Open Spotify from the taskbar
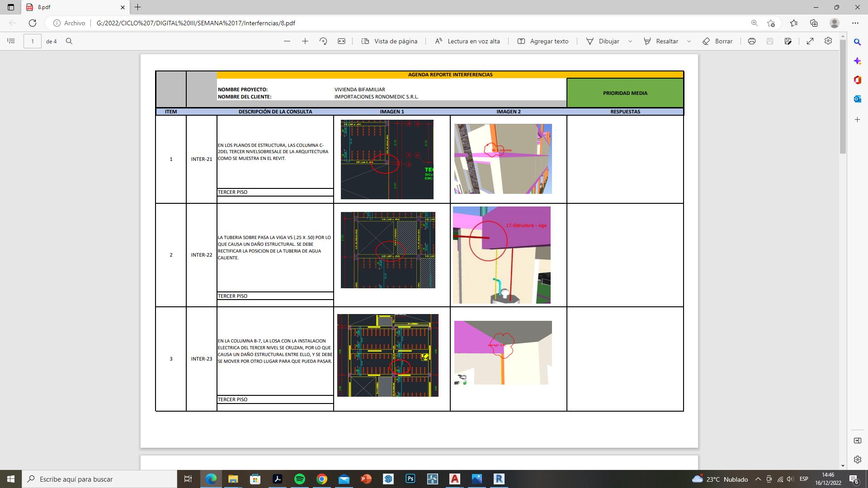The height and width of the screenshot is (488, 868). click(300, 479)
